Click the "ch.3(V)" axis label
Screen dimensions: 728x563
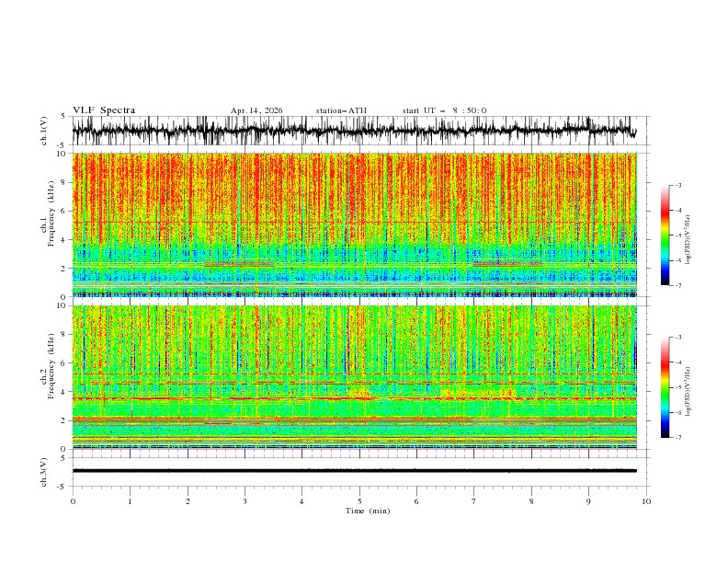44,472
